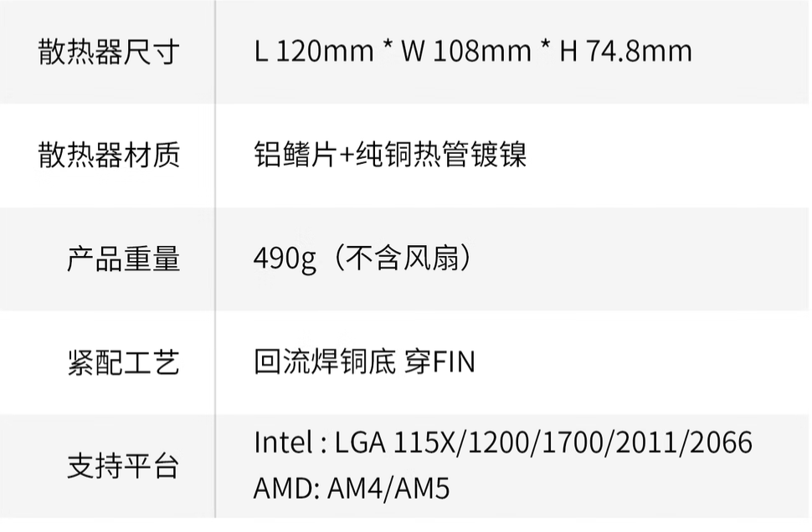The width and height of the screenshot is (812, 532).
Task: Click the 散热器材质 row label
Action: point(109,155)
